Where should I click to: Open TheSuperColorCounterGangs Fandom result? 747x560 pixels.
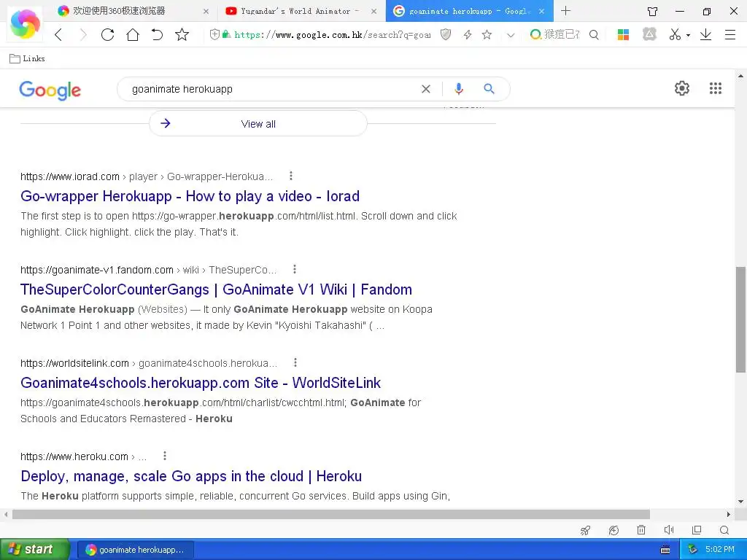point(216,289)
